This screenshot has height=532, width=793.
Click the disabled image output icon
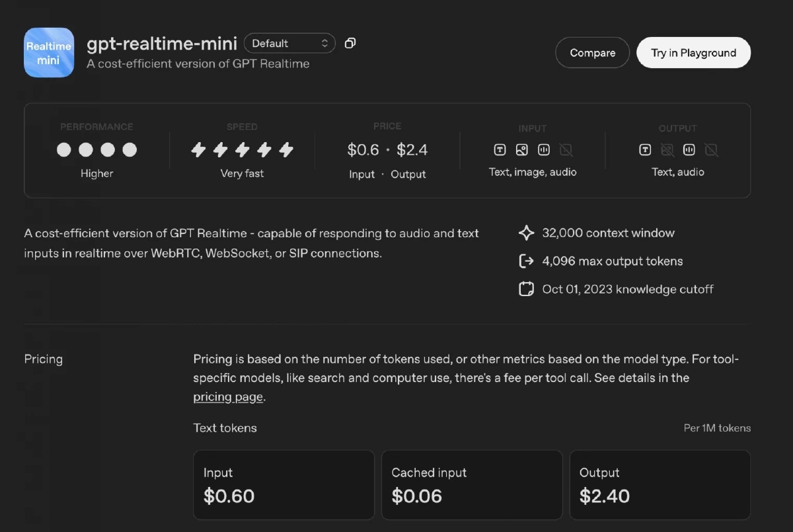pyautogui.click(x=667, y=150)
